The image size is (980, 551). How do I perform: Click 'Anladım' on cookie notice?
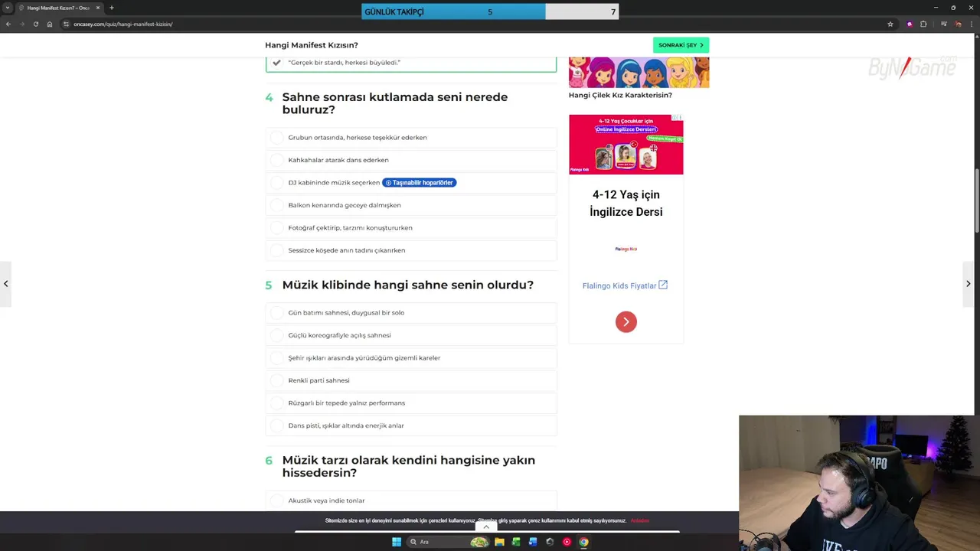(640, 521)
